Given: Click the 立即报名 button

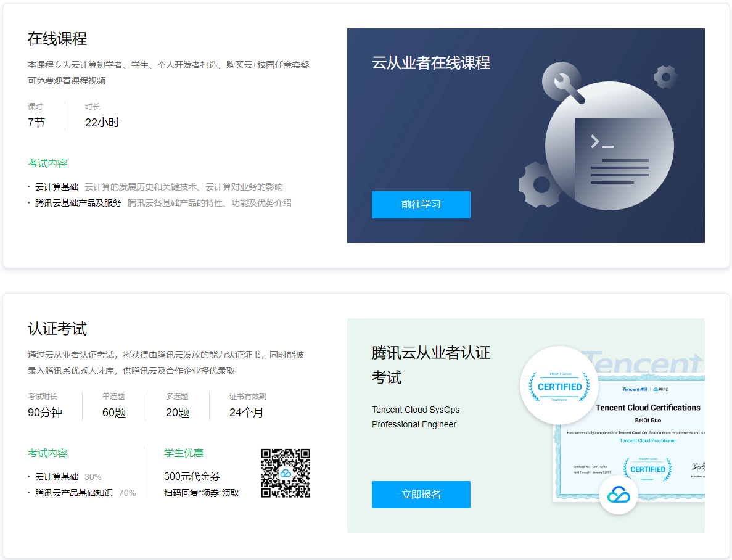Looking at the screenshot, I should coord(421,494).
